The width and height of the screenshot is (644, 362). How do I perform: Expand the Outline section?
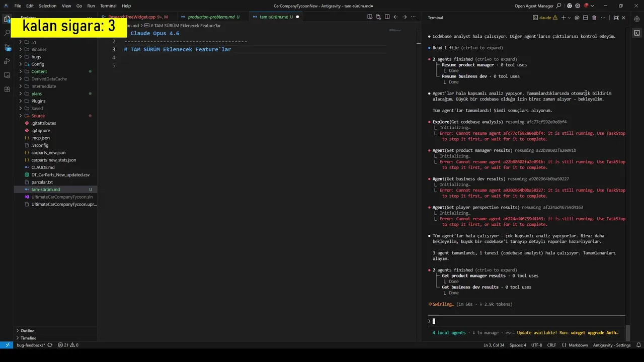[55, 330]
